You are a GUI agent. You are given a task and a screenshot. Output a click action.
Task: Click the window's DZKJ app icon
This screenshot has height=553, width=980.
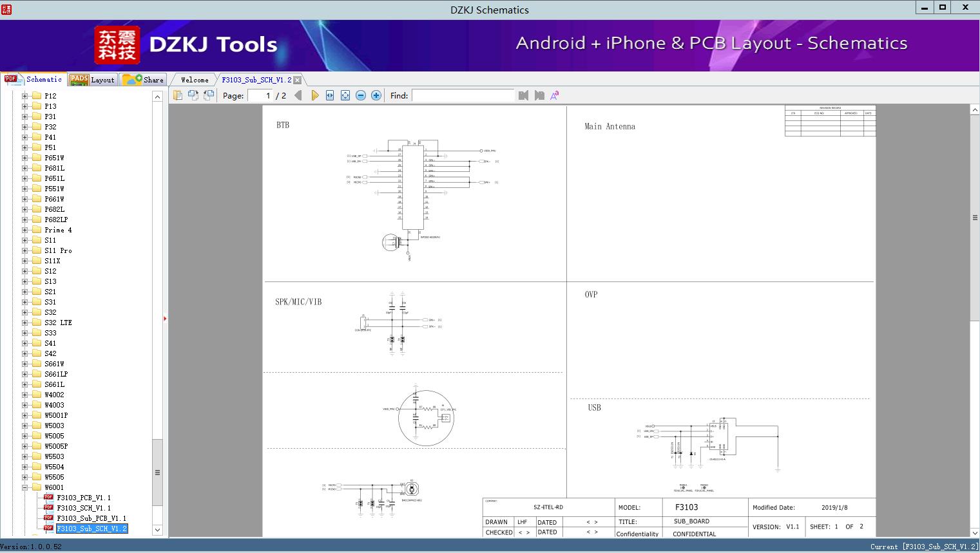[x=7, y=8]
